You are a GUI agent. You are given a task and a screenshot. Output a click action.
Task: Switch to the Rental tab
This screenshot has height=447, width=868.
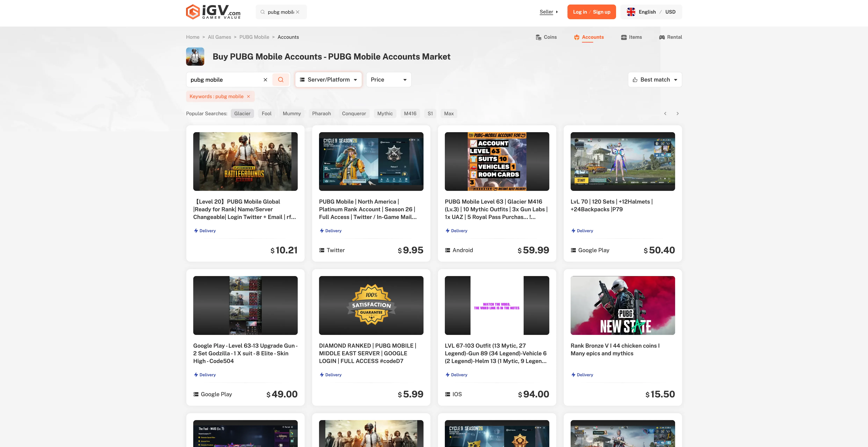coord(670,37)
